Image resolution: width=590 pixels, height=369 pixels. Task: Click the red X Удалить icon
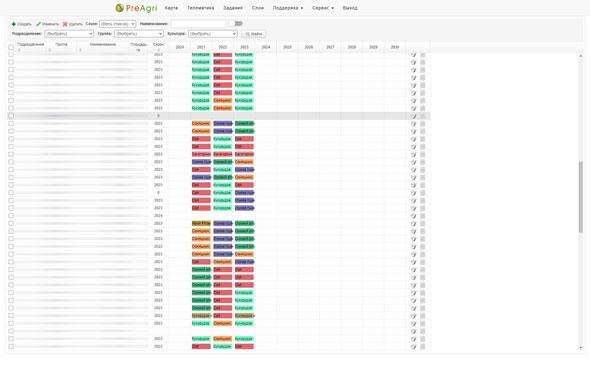click(x=65, y=24)
